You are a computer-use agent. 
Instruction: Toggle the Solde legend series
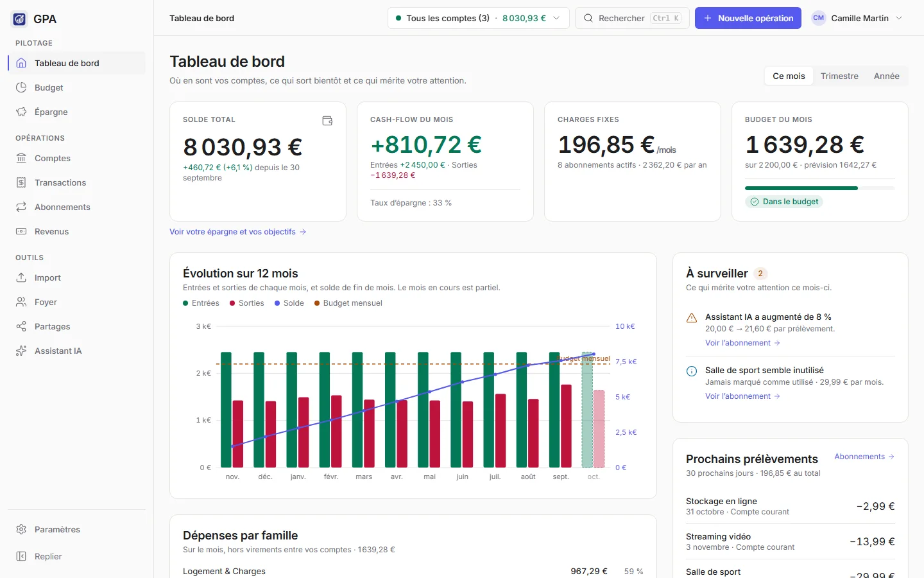pos(289,303)
